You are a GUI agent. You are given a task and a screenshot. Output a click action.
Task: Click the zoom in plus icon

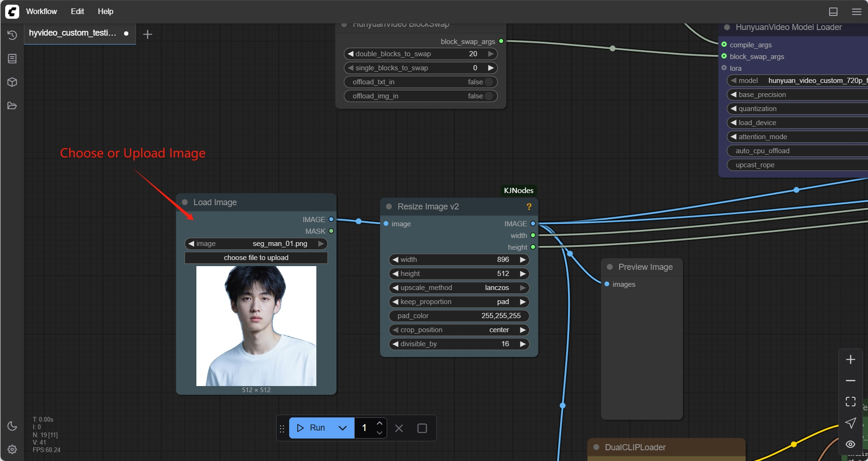(x=850, y=359)
